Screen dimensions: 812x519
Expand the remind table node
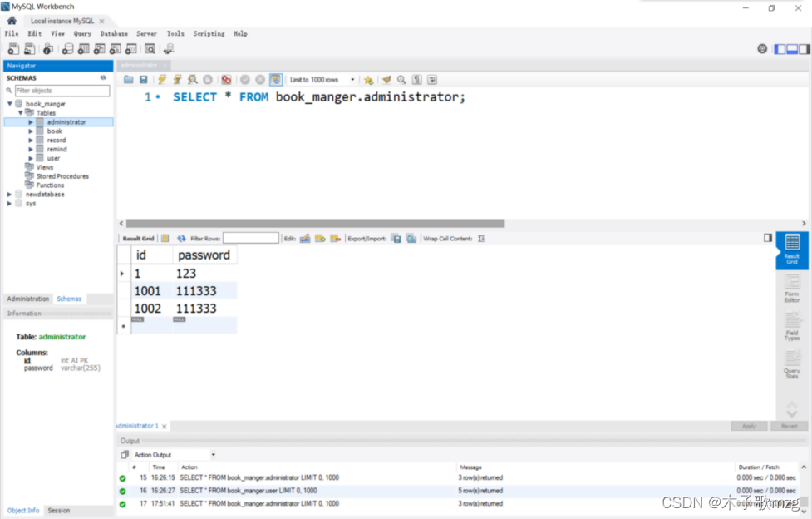point(31,150)
